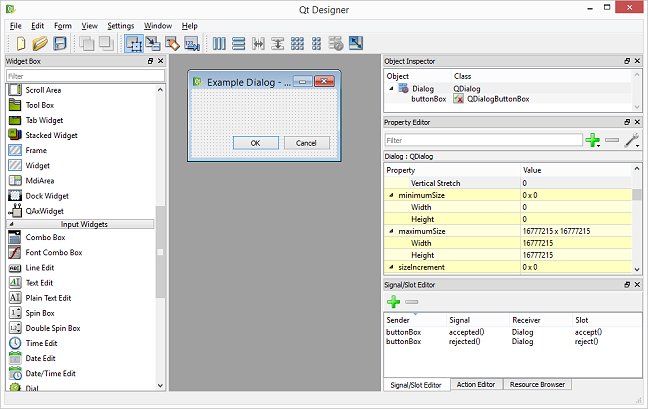
Task: Open the View menu
Action: [89, 26]
